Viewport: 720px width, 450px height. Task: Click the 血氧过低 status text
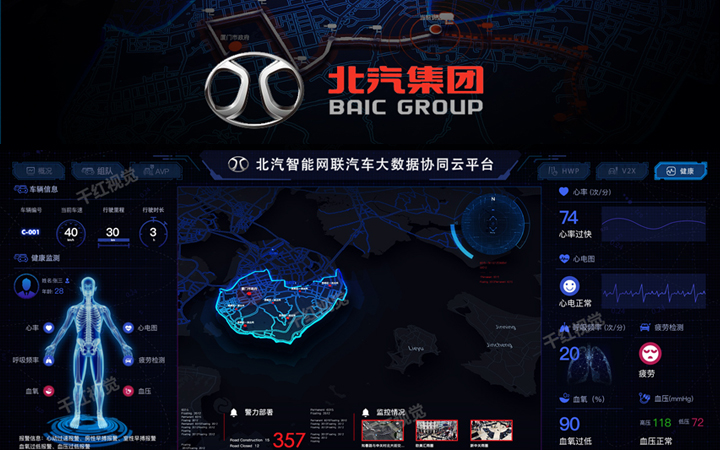[575, 441]
